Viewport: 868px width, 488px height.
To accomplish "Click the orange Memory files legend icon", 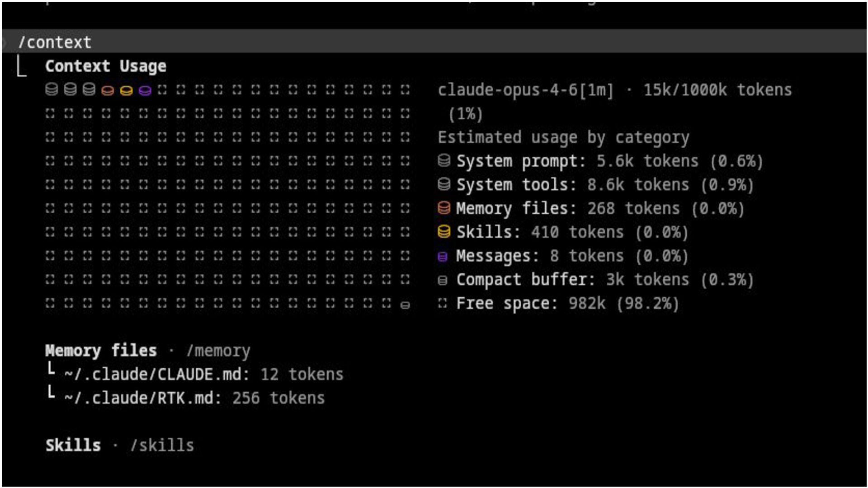I will click(x=444, y=208).
